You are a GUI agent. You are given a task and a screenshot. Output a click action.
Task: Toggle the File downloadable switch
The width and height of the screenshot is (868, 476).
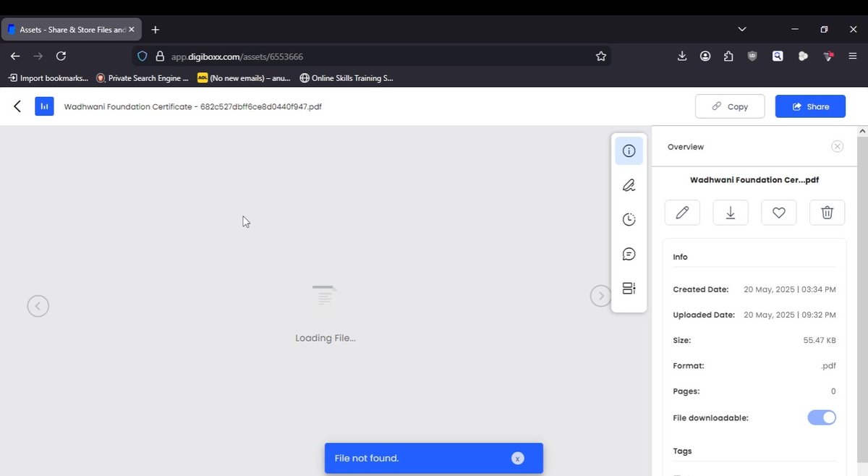pyautogui.click(x=822, y=417)
